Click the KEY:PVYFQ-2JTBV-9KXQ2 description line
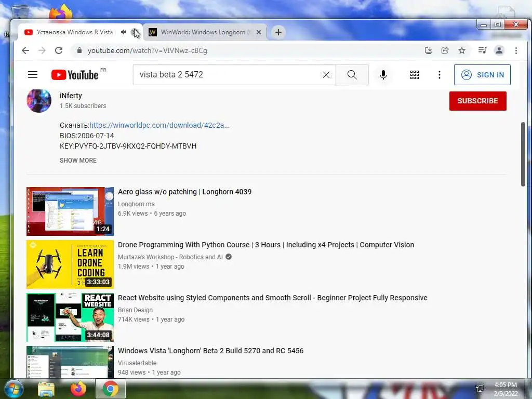 point(128,146)
